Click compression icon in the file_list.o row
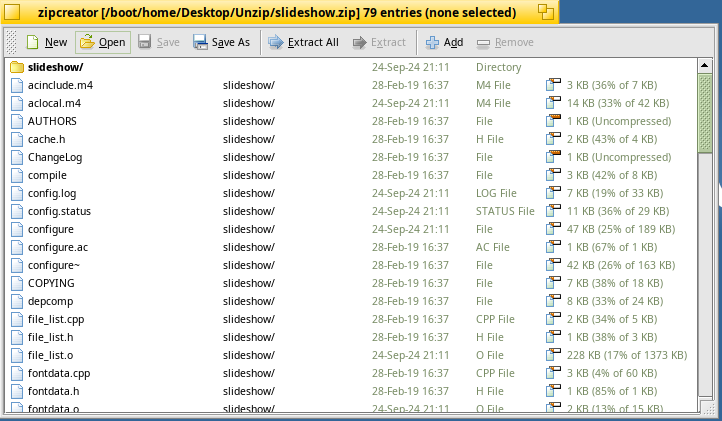This screenshot has height=421, width=722. click(553, 355)
